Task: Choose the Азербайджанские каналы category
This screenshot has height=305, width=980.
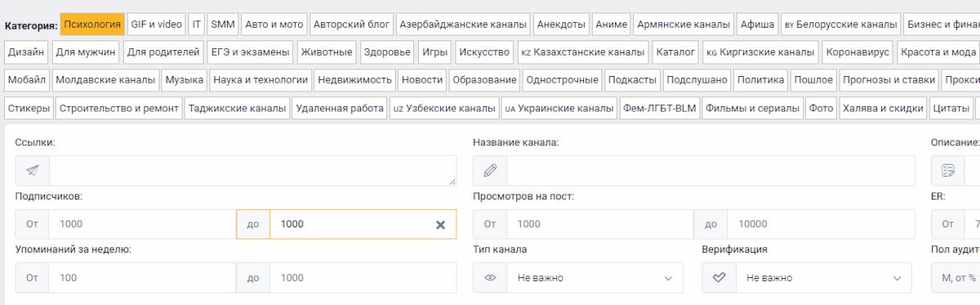Action: point(463,25)
